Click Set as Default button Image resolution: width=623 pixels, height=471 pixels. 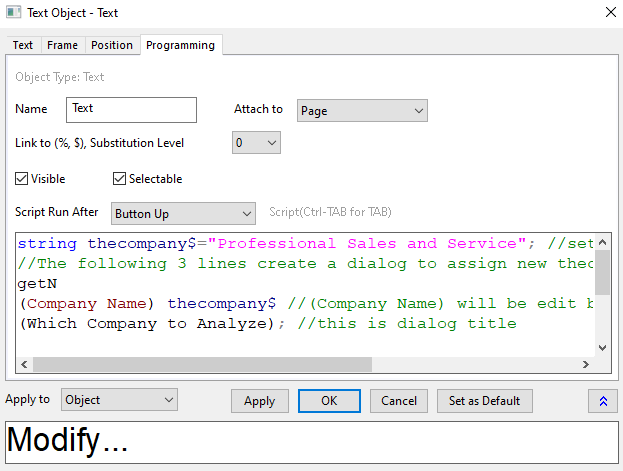[485, 401]
